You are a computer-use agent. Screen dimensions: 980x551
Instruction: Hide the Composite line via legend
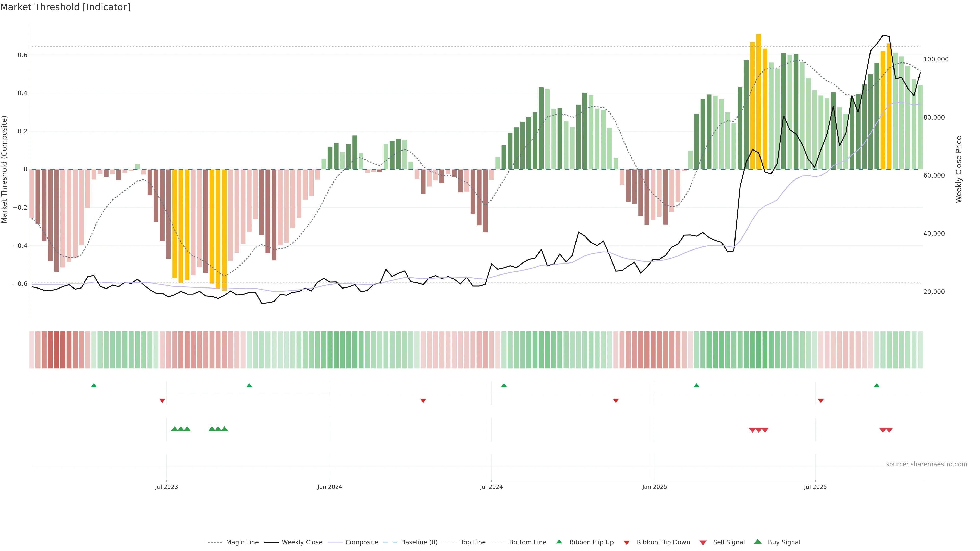click(361, 542)
